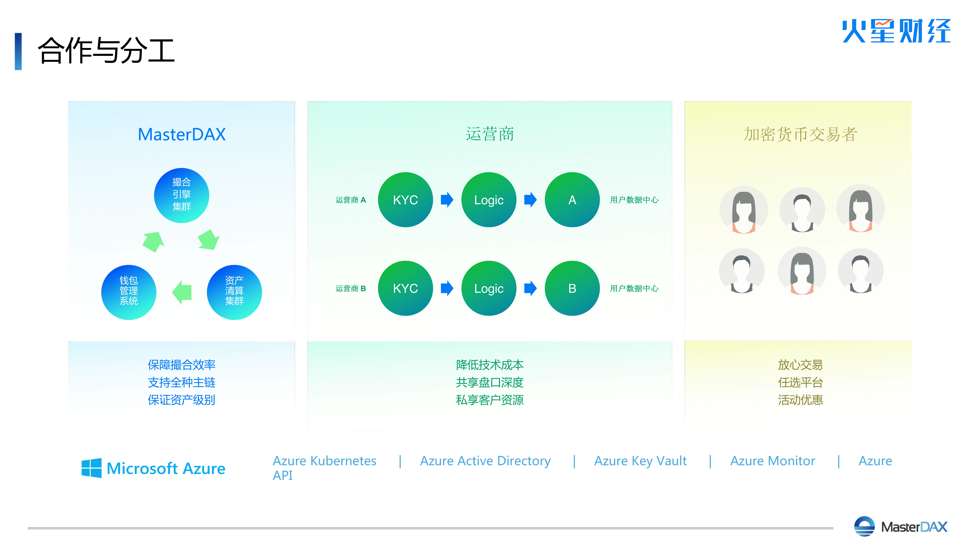The height and width of the screenshot is (551, 980).
Task: Click the 运营商 B row label
Action: [350, 288]
